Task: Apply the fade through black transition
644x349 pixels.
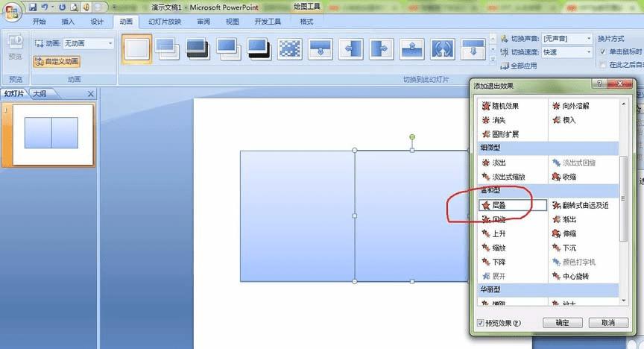Action: pyautogui.click(x=198, y=49)
